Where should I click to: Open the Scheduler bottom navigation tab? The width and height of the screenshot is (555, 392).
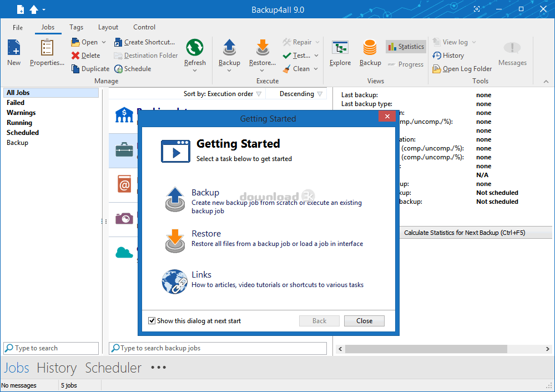(113, 368)
